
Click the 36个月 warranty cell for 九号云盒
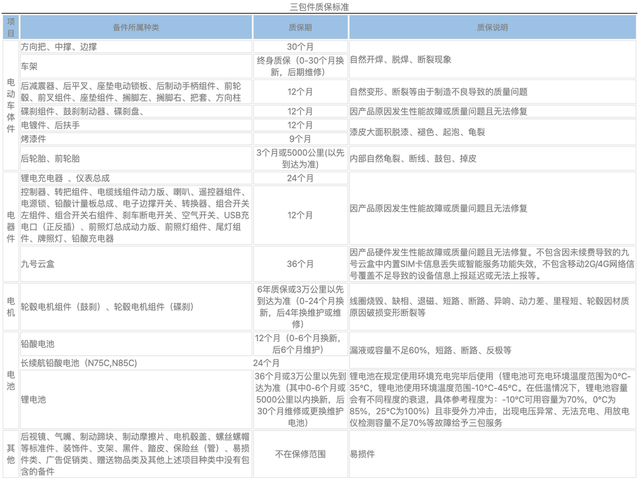click(x=300, y=264)
